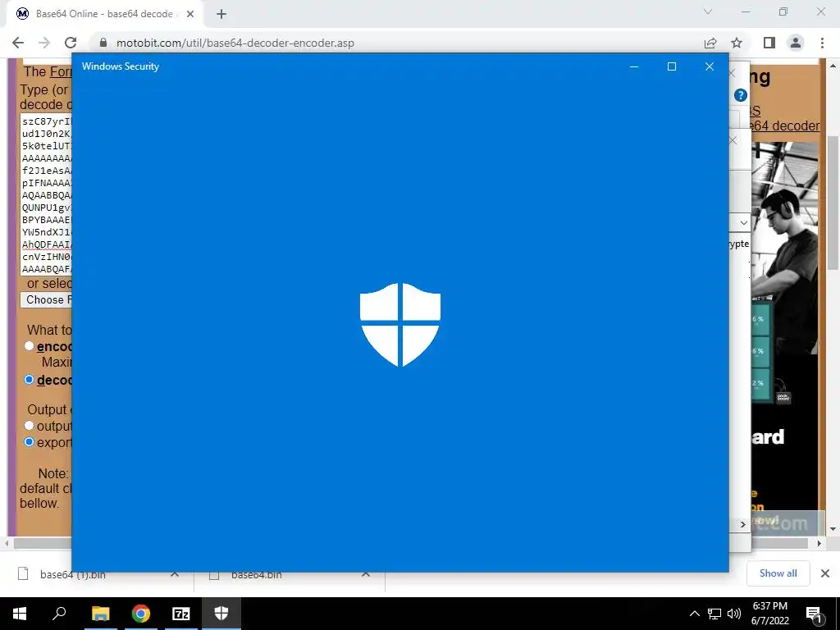Image resolution: width=840 pixels, height=630 pixels.
Task: Select the encode radio button
Action: tap(30, 346)
